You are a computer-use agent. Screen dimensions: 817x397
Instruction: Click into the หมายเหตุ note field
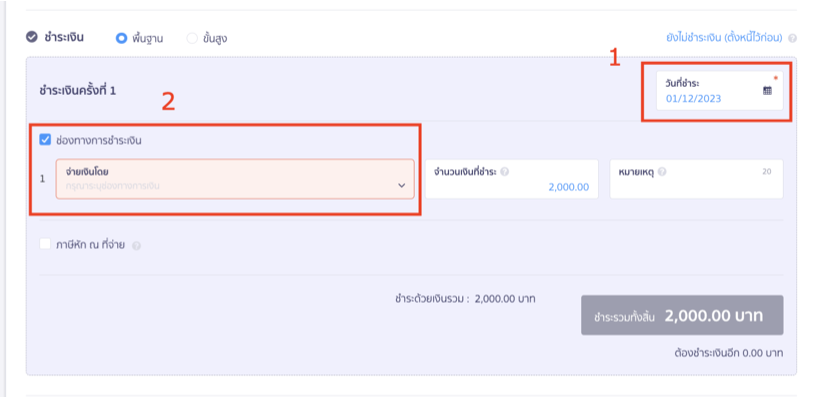point(696,179)
